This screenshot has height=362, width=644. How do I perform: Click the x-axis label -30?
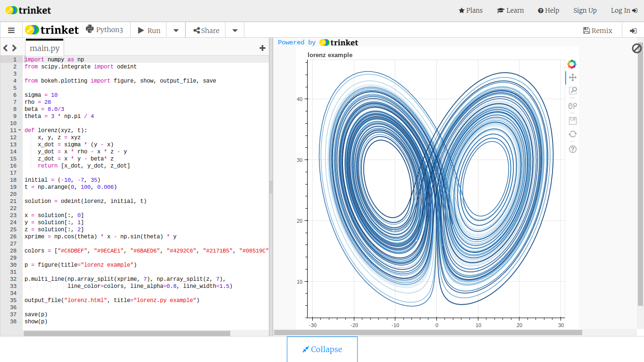click(x=313, y=325)
